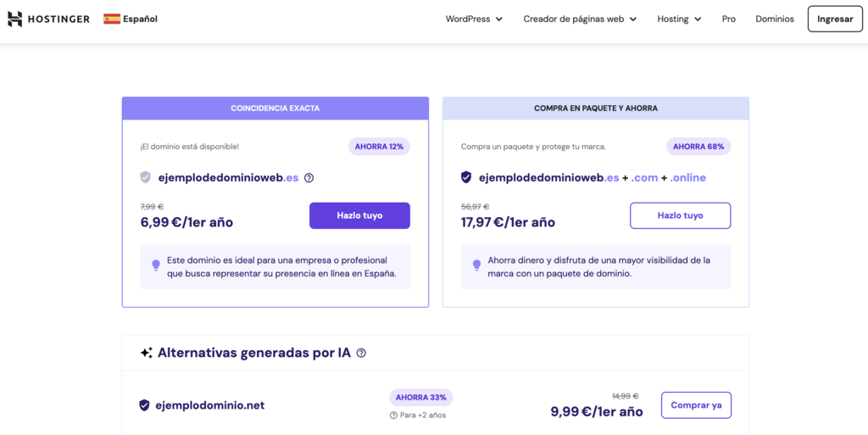Click question icon beside Para +2 años

tap(393, 415)
